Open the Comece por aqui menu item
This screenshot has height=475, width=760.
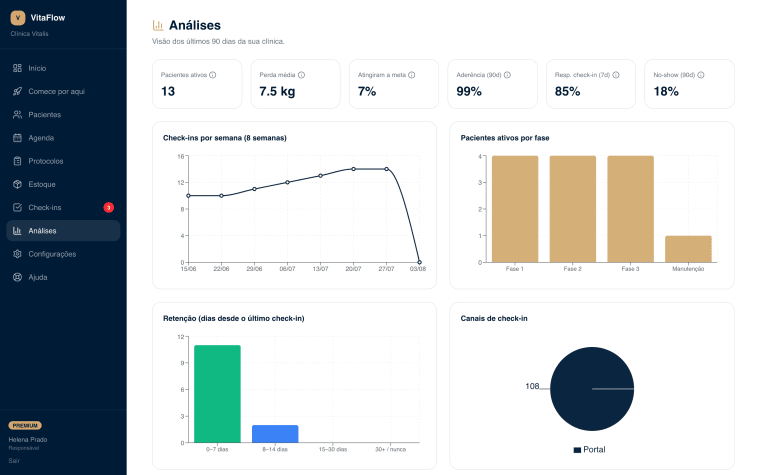(63, 92)
